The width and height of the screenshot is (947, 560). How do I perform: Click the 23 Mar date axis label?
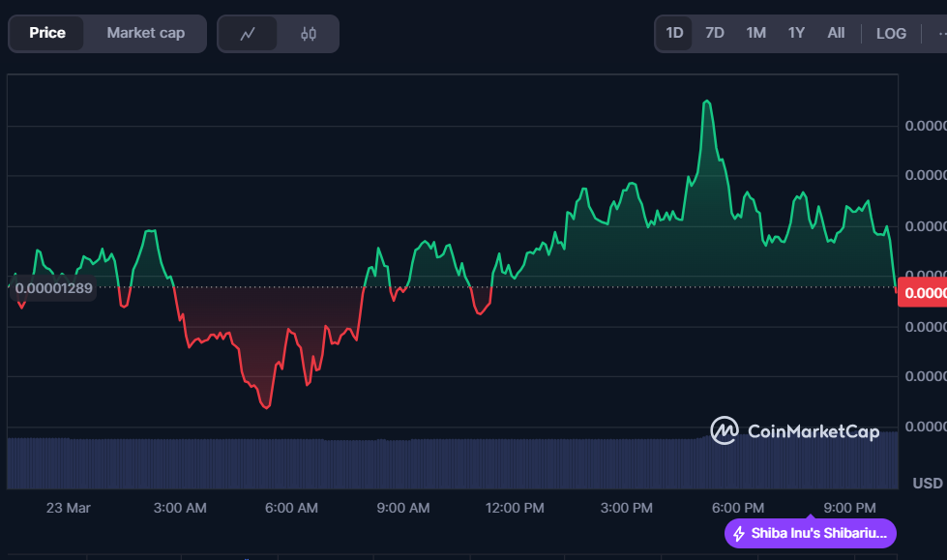click(69, 508)
